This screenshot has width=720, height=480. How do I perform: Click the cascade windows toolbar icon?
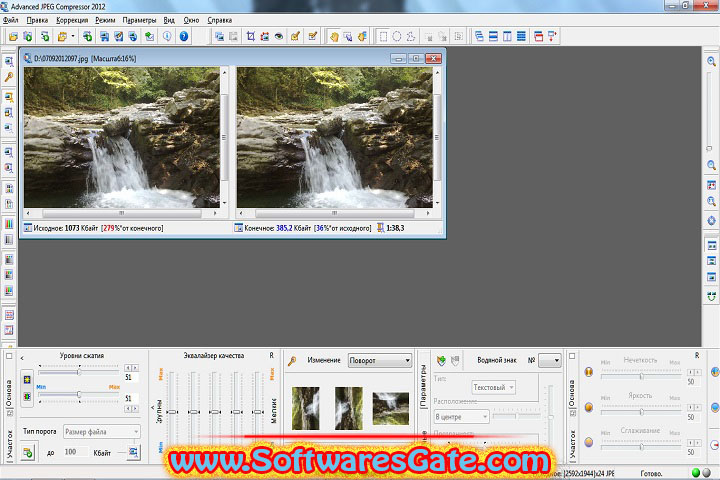click(479, 36)
